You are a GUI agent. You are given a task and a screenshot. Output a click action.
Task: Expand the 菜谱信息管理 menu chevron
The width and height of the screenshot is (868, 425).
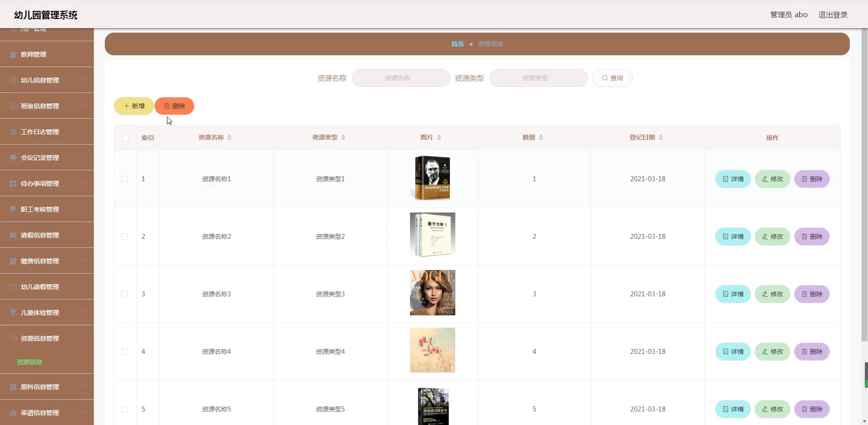point(82,412)
